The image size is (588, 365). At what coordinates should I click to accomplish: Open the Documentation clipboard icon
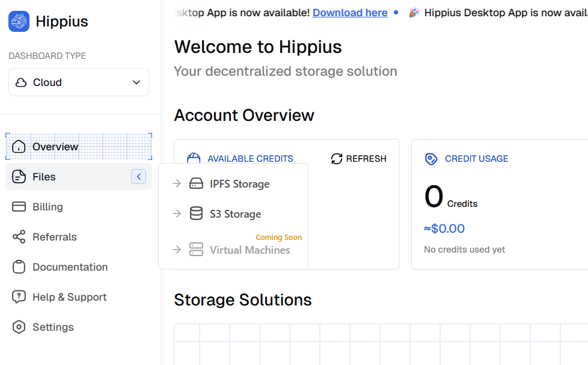click(x=19, y=267)
